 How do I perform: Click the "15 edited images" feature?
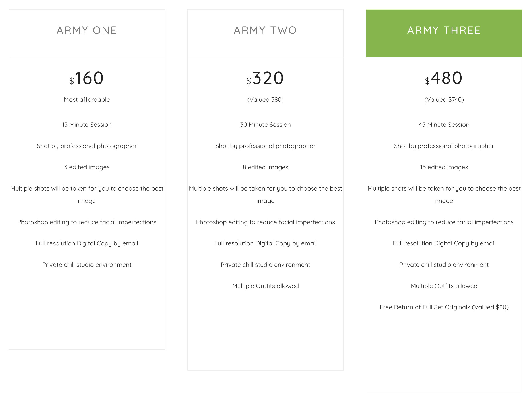444,167
